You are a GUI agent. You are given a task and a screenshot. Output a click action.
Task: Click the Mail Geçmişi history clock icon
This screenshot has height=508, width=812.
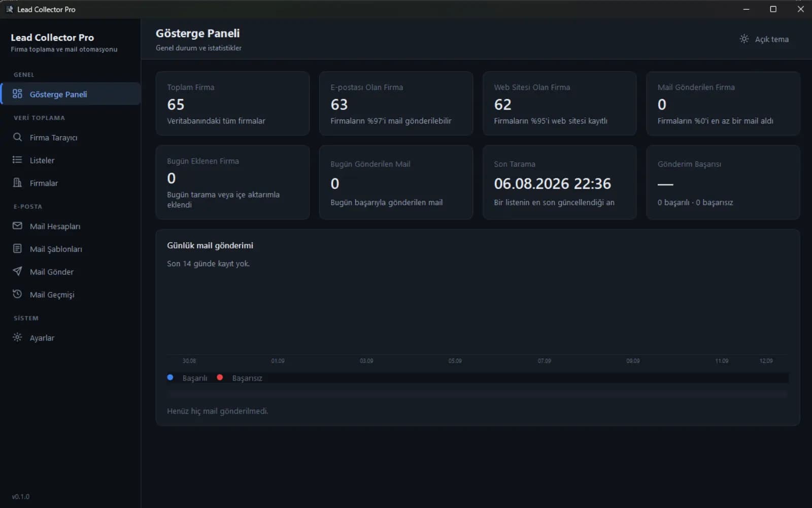coord(17,295)
